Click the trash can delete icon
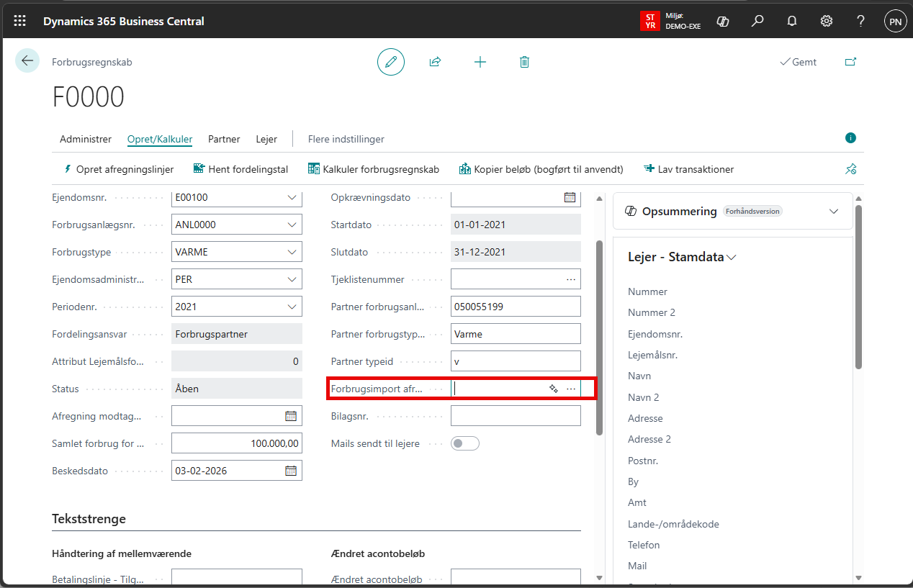913x588 pixels. coord(524,62)
